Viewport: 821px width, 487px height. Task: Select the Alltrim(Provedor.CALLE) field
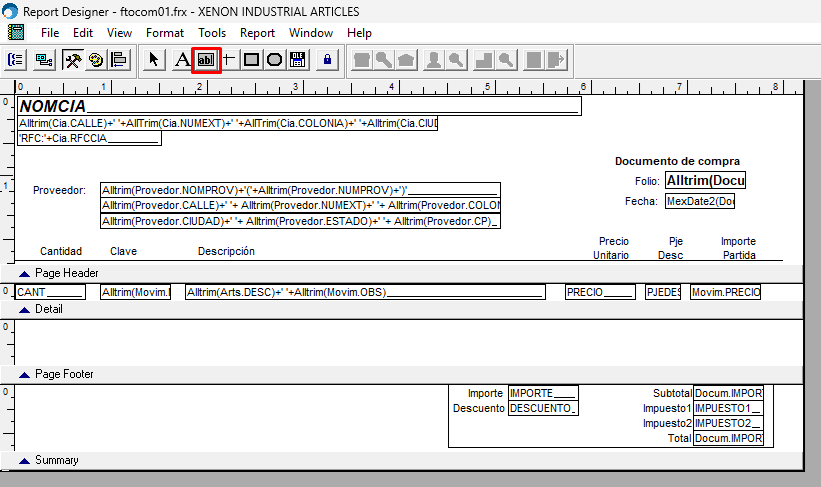(300, 205)
